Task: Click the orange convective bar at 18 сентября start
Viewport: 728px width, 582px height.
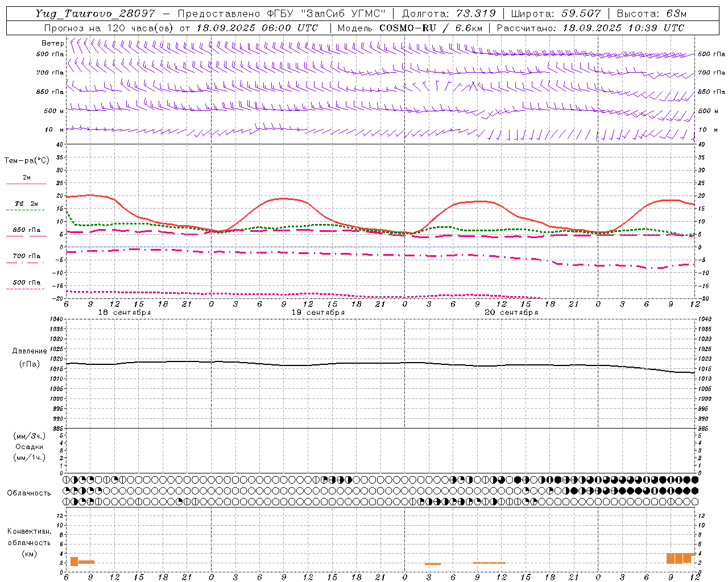Action: tap(74, 562)
